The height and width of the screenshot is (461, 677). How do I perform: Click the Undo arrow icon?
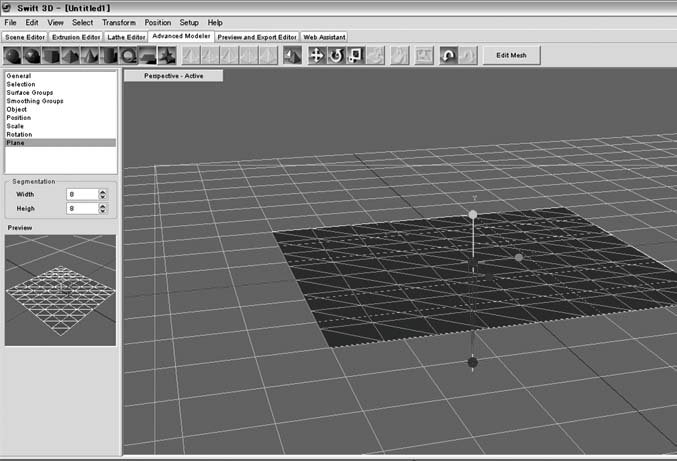449,55
